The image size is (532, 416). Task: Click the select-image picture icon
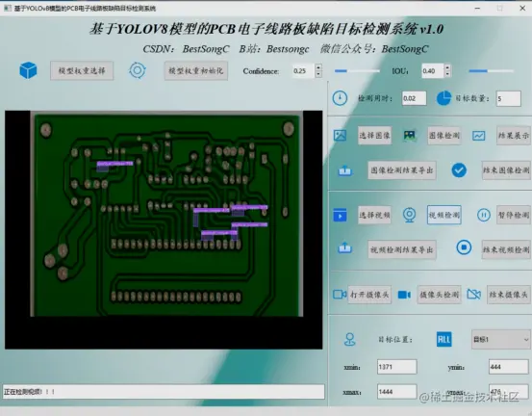340,135
